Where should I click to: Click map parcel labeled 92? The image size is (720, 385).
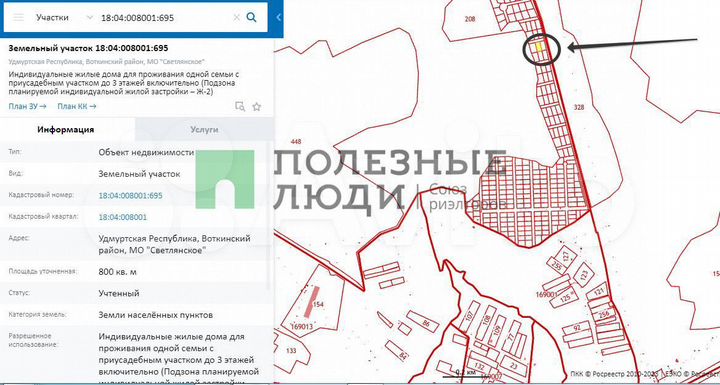coord(578,328)
